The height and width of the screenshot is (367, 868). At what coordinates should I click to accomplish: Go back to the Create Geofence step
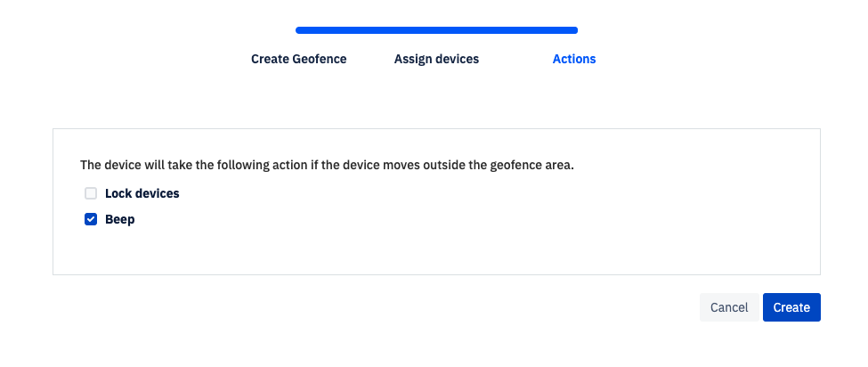click(299, 59)
